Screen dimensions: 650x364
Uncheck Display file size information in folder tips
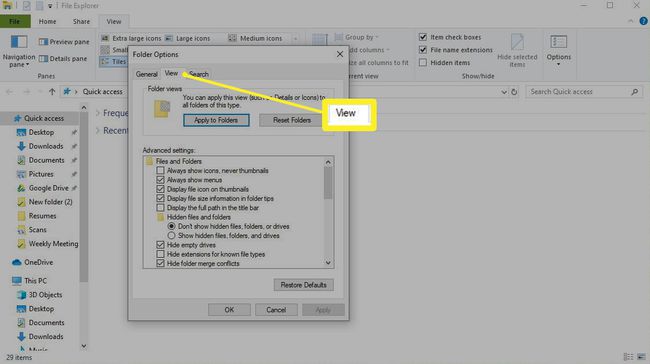pyautogui.click(x=160, y=199)
